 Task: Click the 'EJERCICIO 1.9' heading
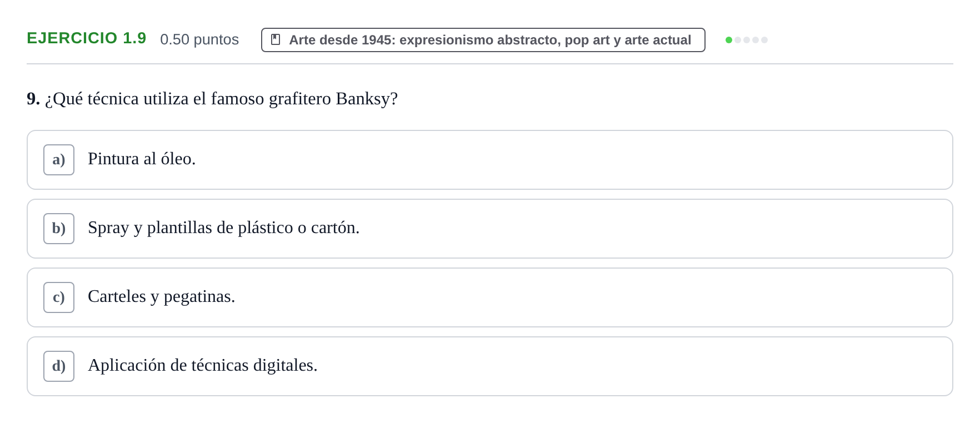[x=87, y=38]
